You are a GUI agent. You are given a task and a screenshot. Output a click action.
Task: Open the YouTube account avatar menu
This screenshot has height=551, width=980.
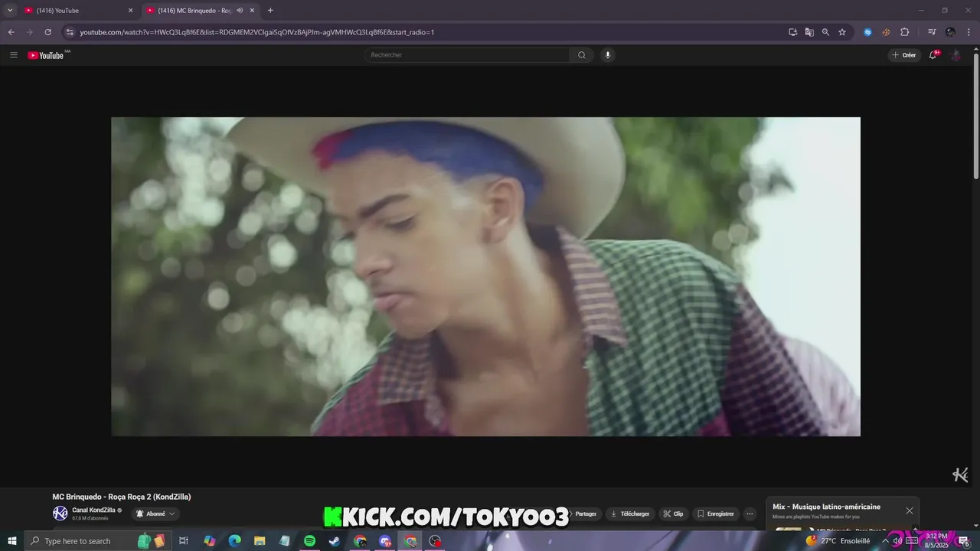[955, 55]
